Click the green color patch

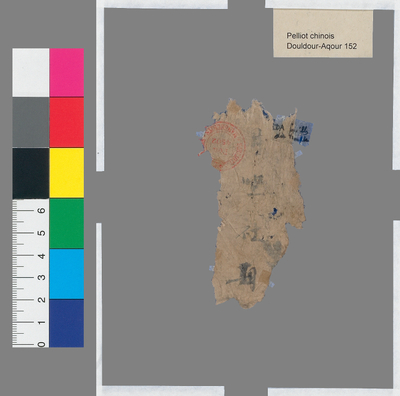click(67, 224)
